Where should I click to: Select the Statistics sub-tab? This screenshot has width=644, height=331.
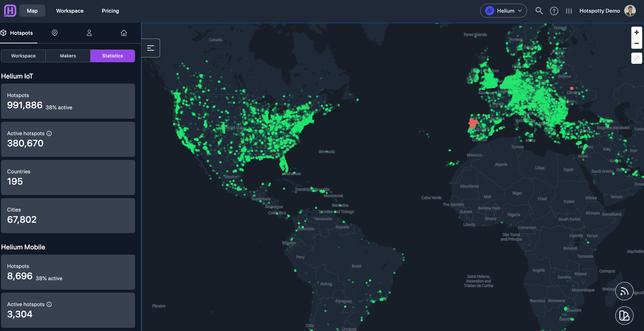(113, 56)
